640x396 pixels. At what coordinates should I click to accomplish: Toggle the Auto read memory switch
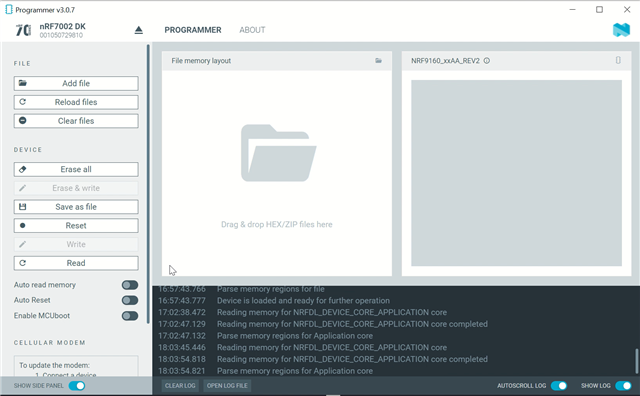tap(130, 285)
